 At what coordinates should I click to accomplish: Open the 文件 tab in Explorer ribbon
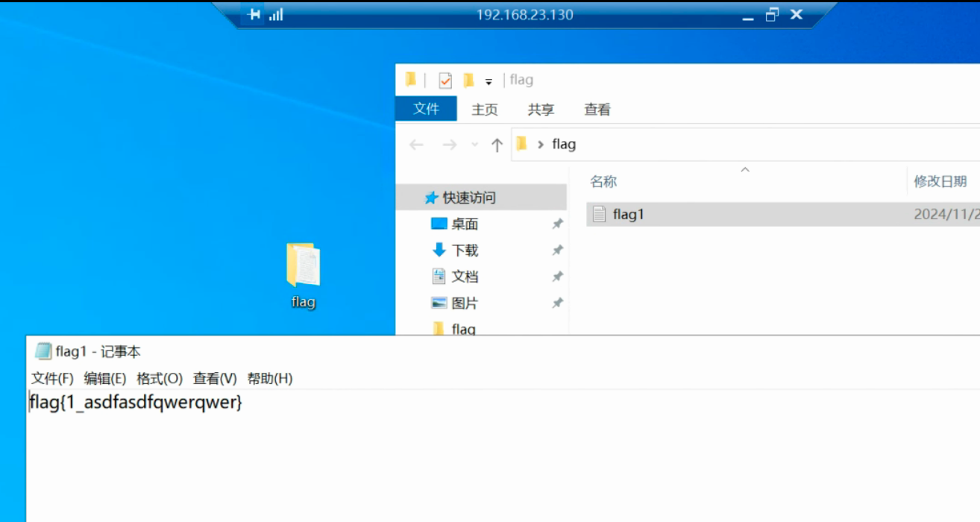pyautogui.click(x=427, y=109)
